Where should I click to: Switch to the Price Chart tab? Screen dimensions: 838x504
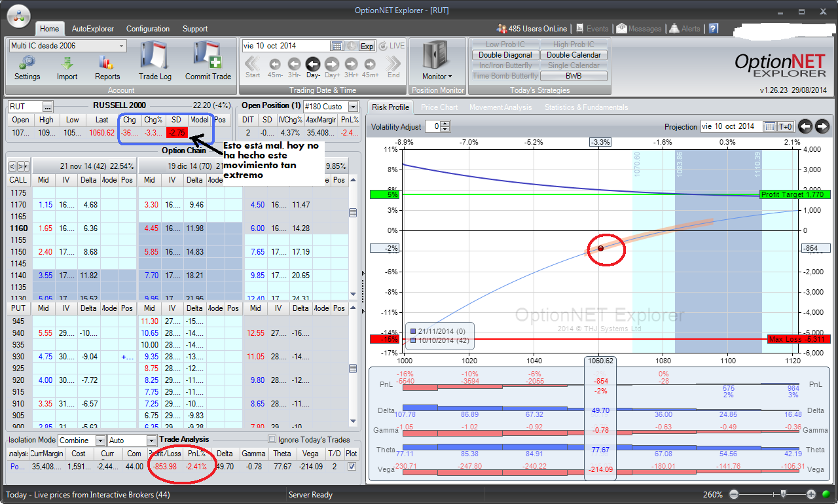[x=439, y=107]
